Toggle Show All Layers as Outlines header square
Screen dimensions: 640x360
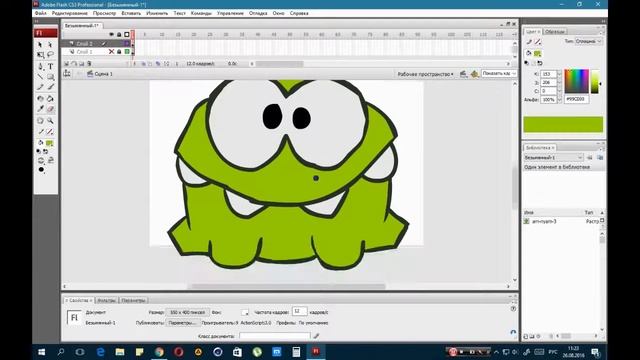coord(127,35)
